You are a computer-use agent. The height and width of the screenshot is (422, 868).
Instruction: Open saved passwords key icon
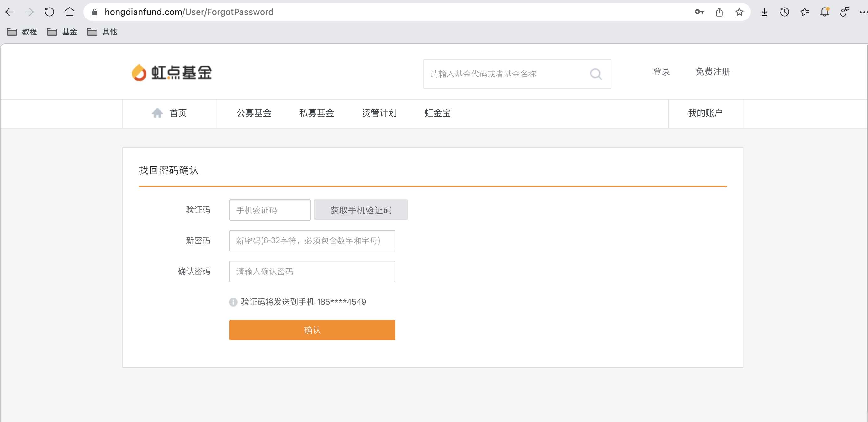699,12
